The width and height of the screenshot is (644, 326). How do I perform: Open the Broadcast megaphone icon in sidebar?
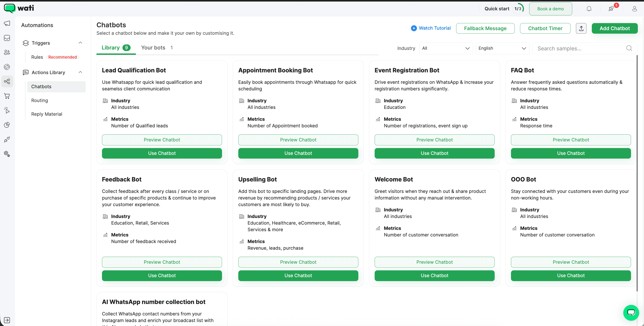pos(7,24)
